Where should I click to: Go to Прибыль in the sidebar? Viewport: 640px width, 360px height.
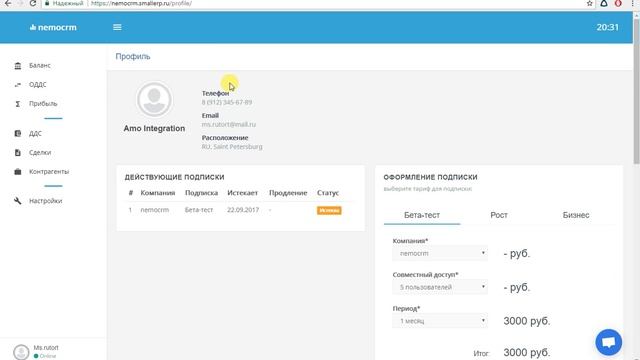coord(43,104)
